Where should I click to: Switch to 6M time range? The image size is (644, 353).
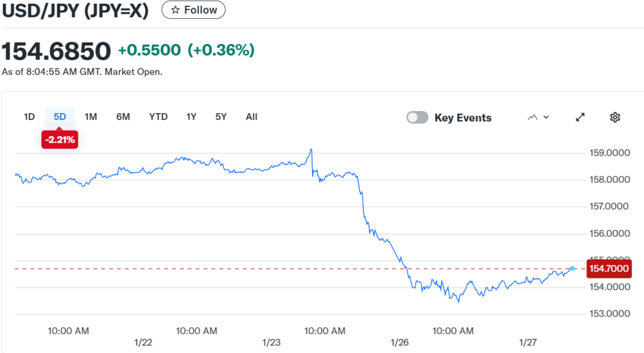point(123,117)
